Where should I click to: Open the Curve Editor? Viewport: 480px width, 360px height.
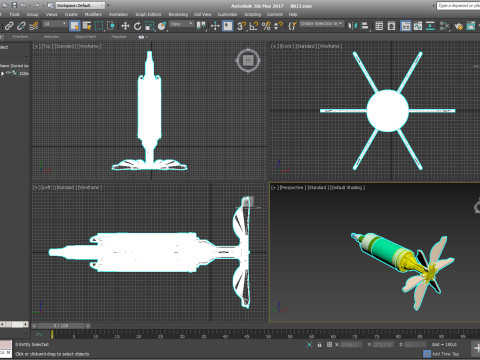[x=418, y=26]
